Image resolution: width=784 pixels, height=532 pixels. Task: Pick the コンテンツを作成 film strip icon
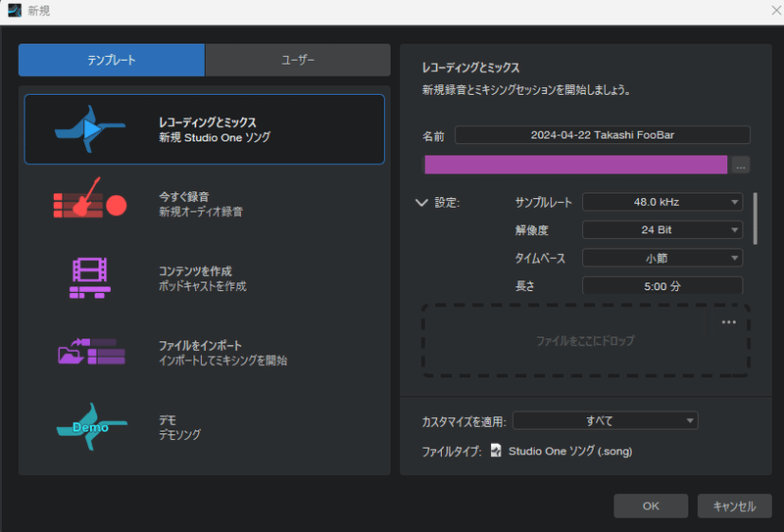[90, 278]
